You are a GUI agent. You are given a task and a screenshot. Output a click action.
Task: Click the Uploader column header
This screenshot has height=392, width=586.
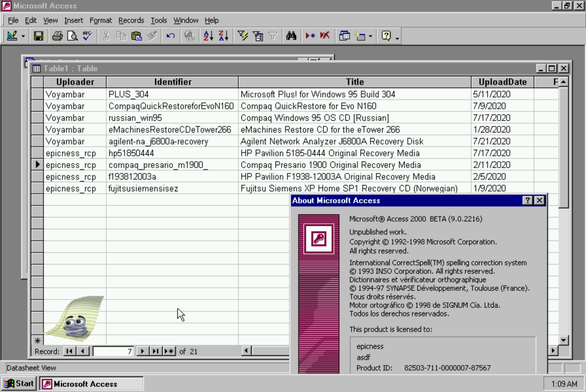point(75,82)
